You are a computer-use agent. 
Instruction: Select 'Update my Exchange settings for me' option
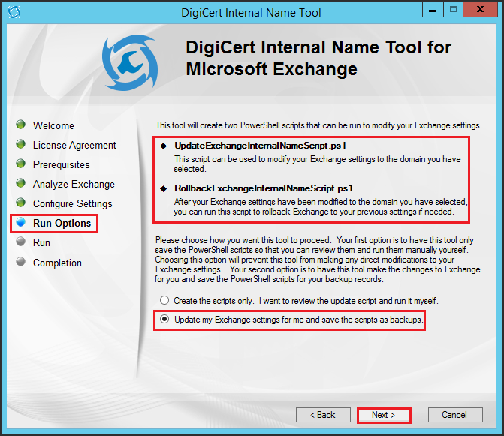pyautogui.click(x=164, y=320)
